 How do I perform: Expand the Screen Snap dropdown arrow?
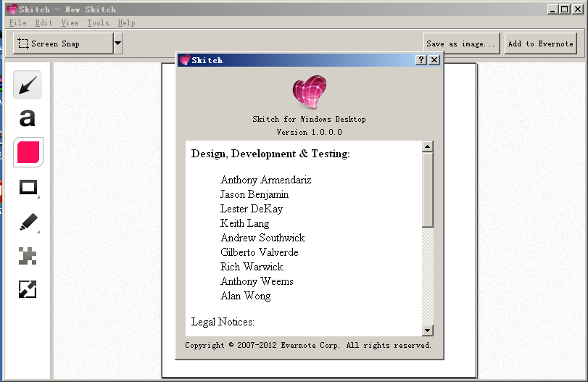point(117,43)
